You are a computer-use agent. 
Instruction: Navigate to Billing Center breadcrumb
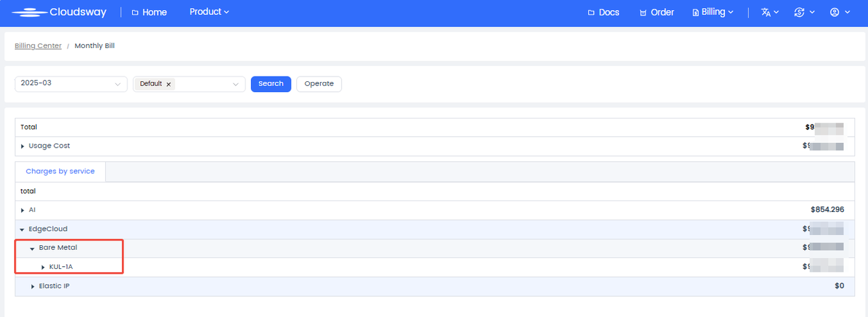tap(38, 46)
